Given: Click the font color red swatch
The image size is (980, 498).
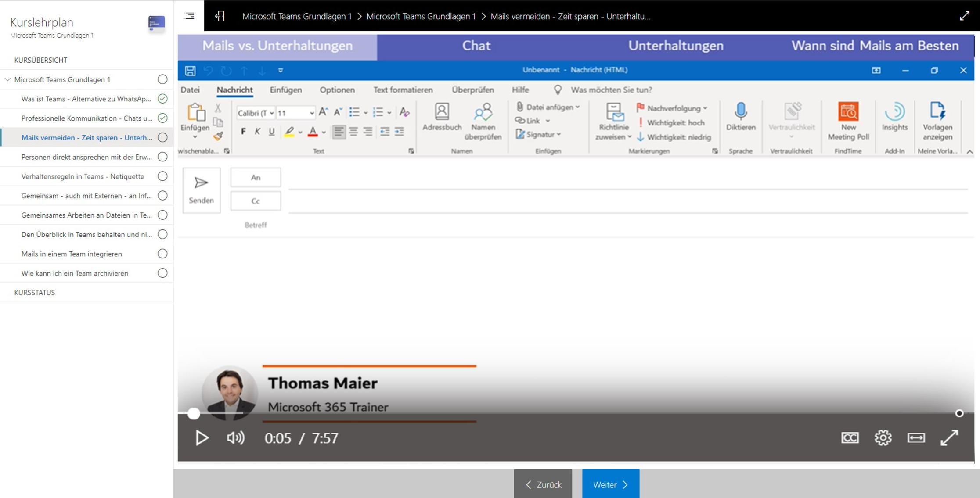Looking at the screenshot, I should point(313,131).
